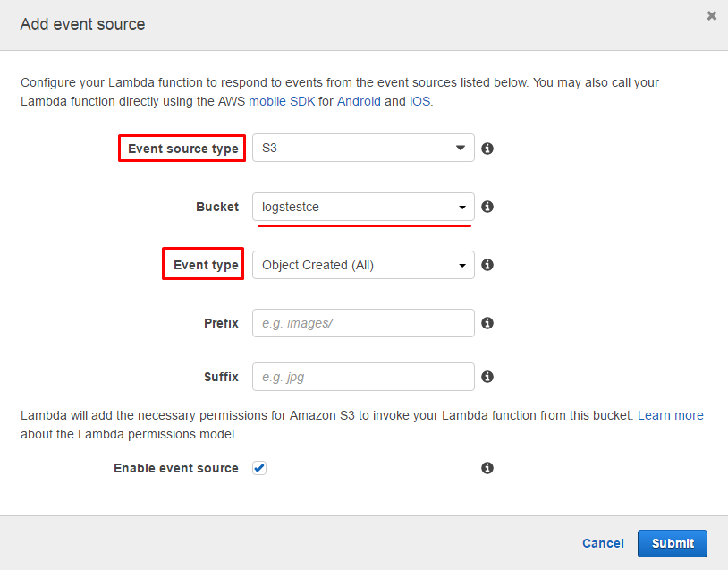Follow the iOS link
The height and width of the screenshot is (570, 728).
tap(419, 101)
